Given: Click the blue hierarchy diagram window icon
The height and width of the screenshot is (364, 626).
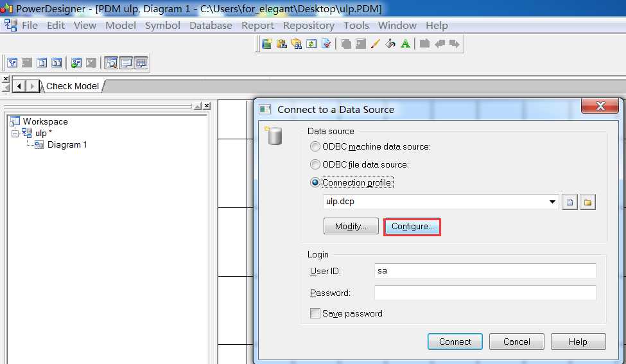Looking at the screenshot, I should (x=12, y=63).
